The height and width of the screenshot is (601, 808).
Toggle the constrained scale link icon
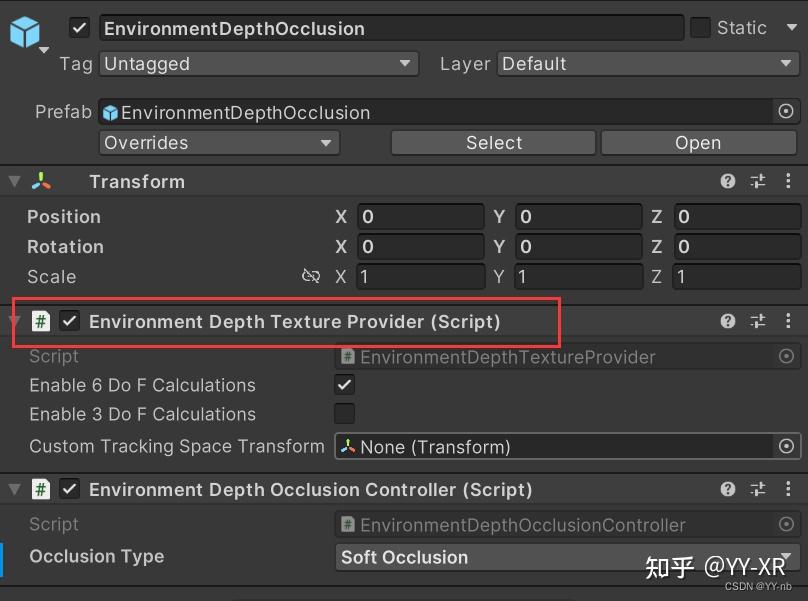click(x=311, y=277)
